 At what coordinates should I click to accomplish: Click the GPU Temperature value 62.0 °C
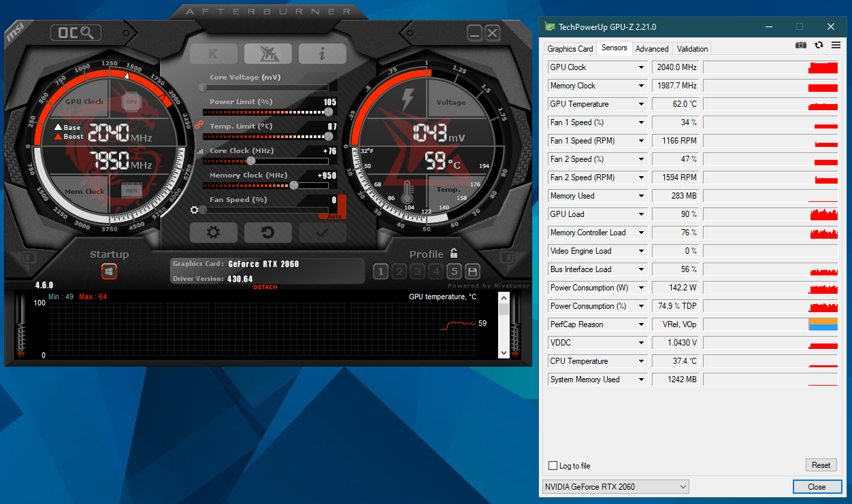pos(676,104)
